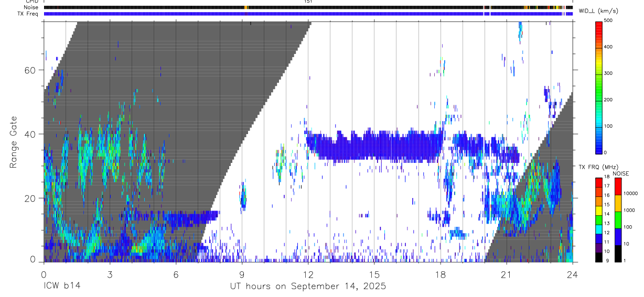Click the "151" CPID value text
The width and height of the screenshot is (644, 297).
(x=308, y=2)
